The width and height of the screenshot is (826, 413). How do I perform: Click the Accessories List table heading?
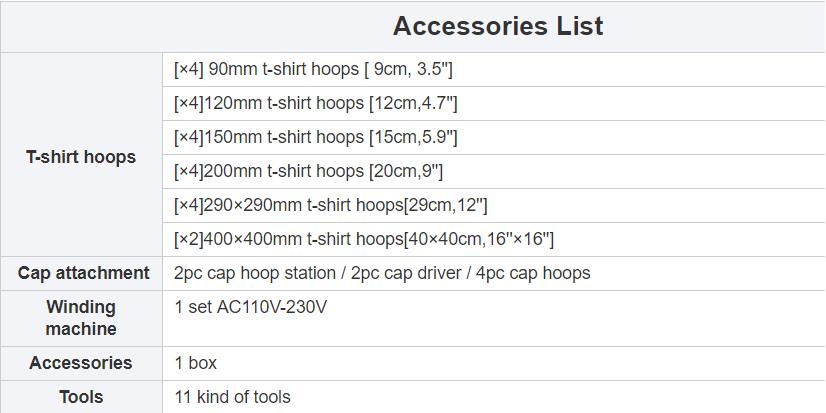[x=498, y=26]
